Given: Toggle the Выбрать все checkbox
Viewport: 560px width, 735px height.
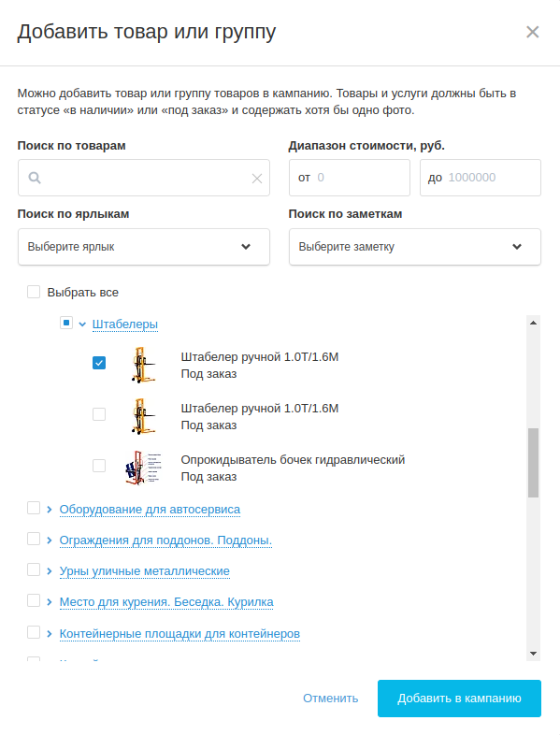Looking at the screenshot, I should tap(34, 292).
